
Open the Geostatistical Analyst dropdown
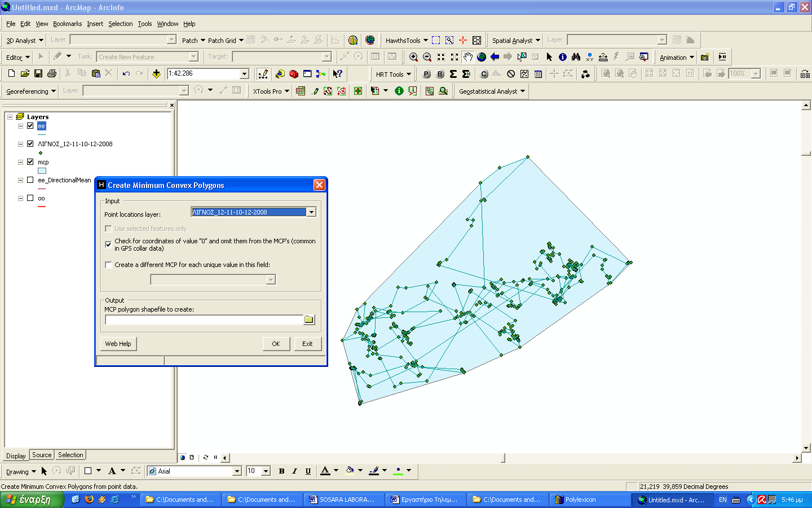tap(492, 91)
